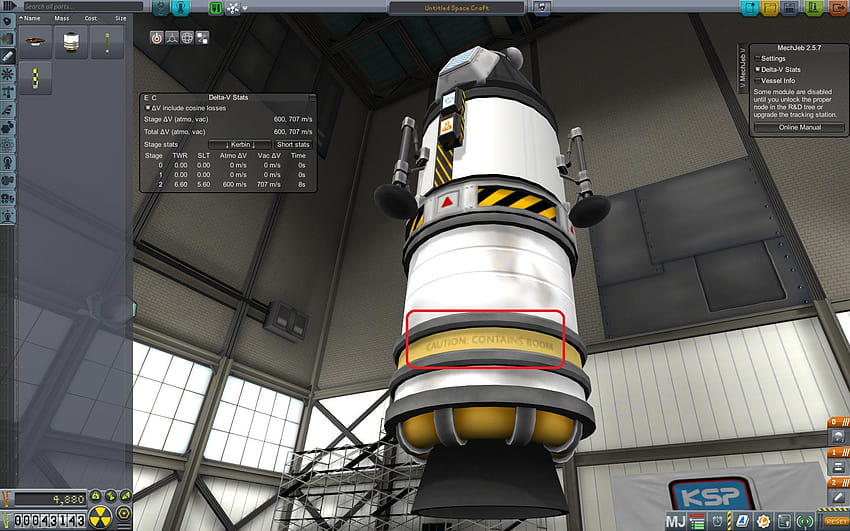This screenshot has height=531, width=850.
Task: Switch to the Parts editor tab
Action: 161,7
